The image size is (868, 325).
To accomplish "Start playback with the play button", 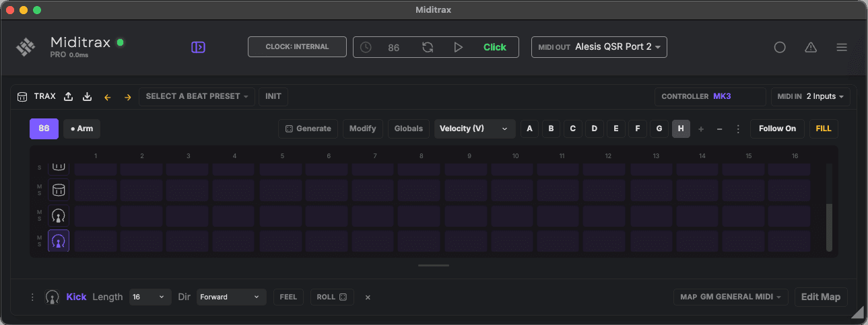I will [x=459, y=47].
